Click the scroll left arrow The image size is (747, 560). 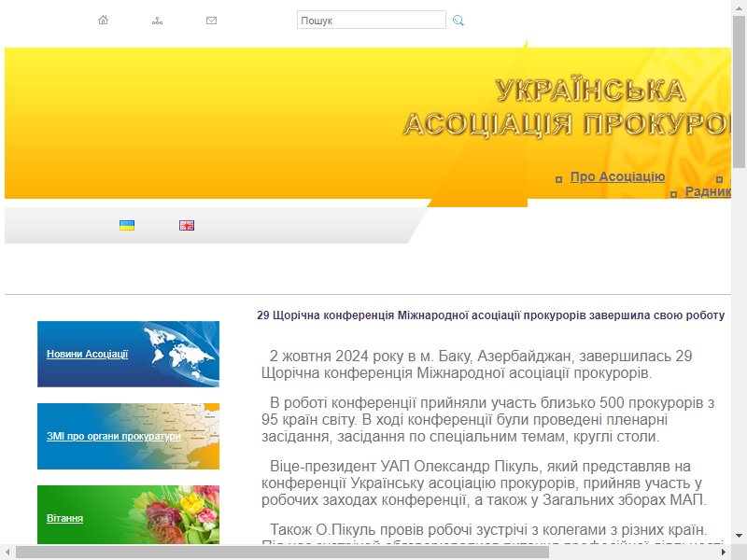click(x=7, y=553)
